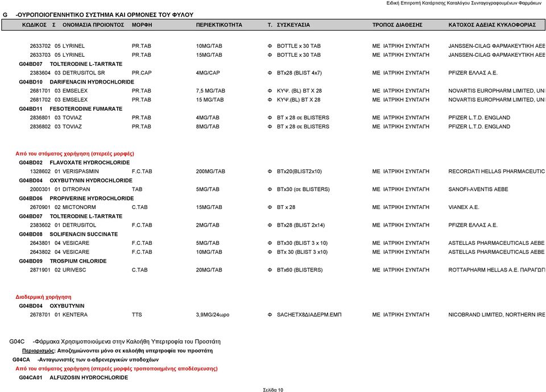Click the G04C prostate hypertrophy section title
This screenshot has height=392, width=546.
(x=115, y=342)
